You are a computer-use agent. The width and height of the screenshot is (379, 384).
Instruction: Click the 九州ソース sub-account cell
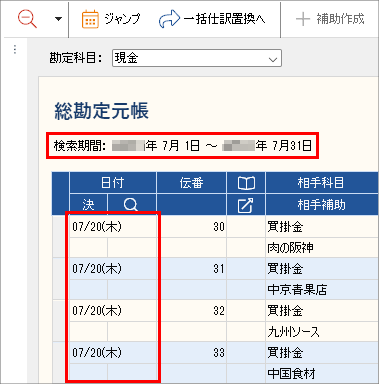322,332
